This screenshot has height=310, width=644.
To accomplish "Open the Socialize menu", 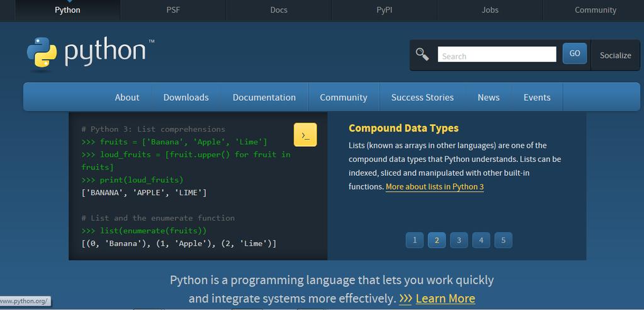I will coord(615,55).
